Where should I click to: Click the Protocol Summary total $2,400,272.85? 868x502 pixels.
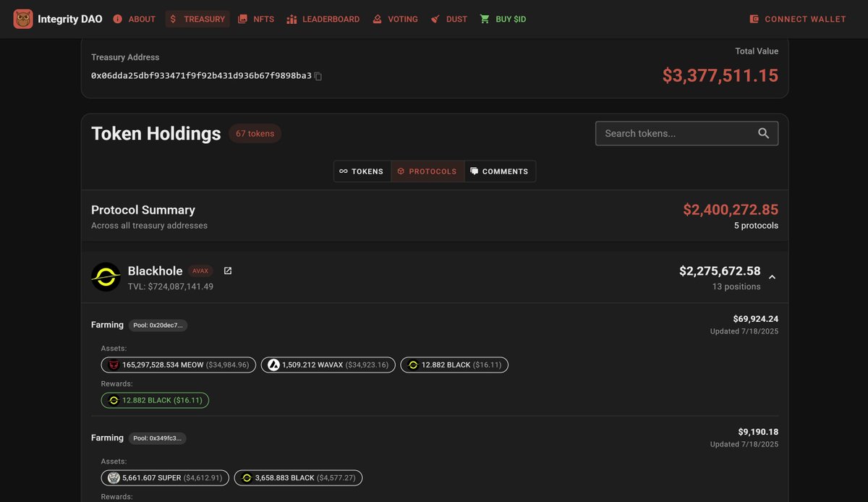(x=731, y=210)
